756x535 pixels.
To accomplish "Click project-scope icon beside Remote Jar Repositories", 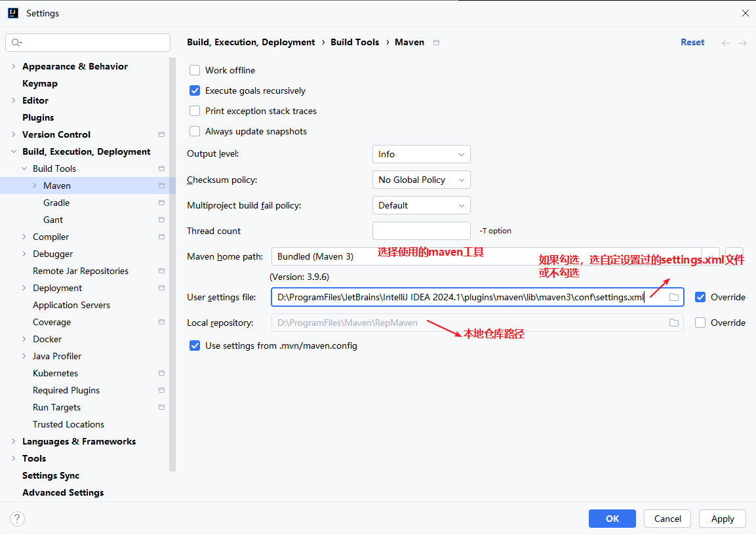I will 161,271.
